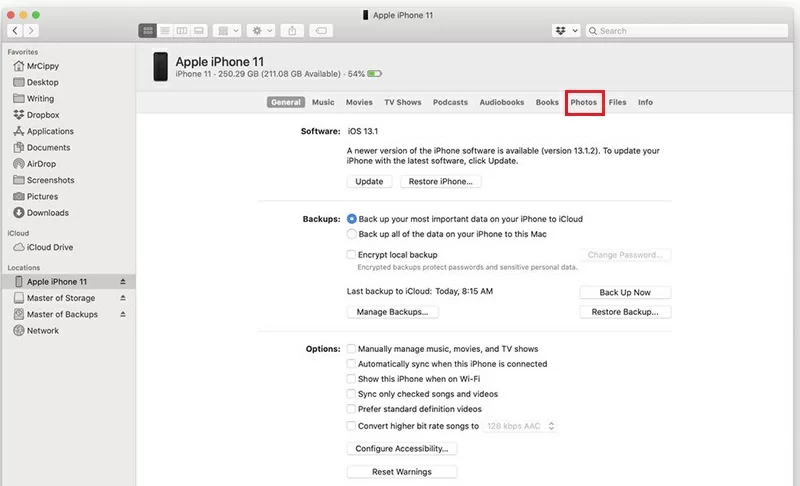The width and height of the screenshot is (800, 486).
Task: Enable Automatically sync when iPhone connected
Action: pyautogui.click(x=351, y=364)
